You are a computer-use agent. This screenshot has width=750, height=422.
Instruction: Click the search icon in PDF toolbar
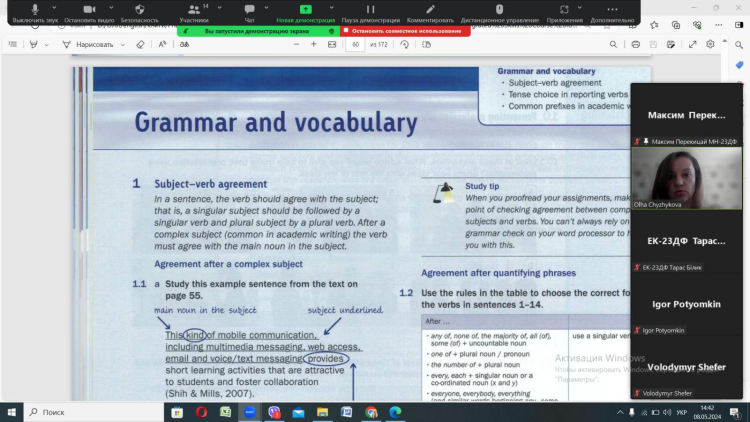[x=613, y=44]
